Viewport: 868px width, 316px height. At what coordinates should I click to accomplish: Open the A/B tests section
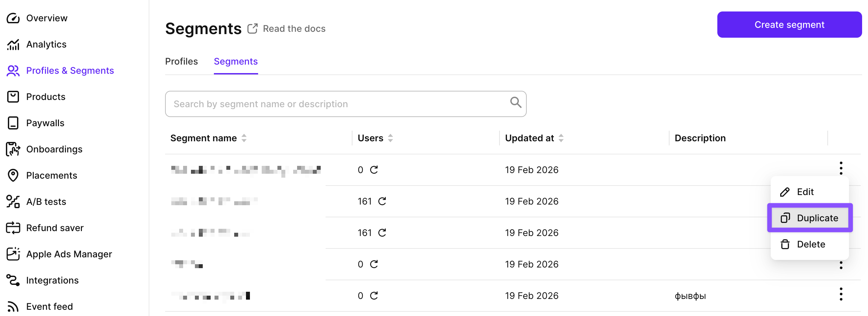(x=46, y=201)
